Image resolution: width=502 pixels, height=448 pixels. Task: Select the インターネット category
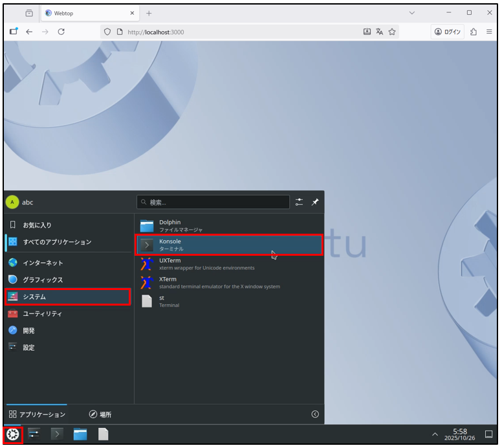[43, 263]
